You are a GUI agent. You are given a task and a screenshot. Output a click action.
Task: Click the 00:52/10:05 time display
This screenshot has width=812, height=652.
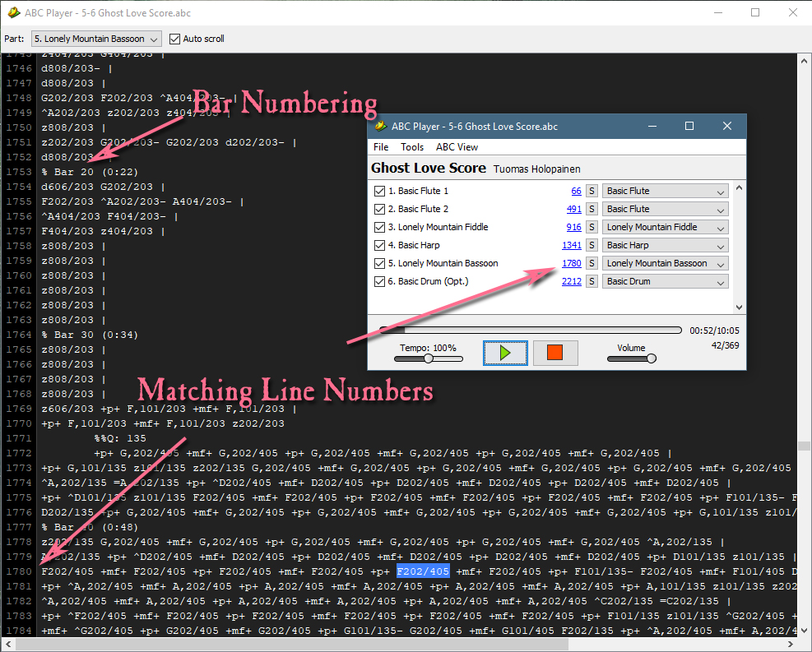point(714,331)
